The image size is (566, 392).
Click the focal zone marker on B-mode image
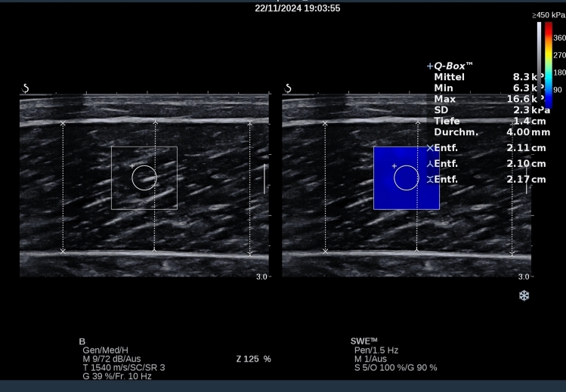(264, 180)
